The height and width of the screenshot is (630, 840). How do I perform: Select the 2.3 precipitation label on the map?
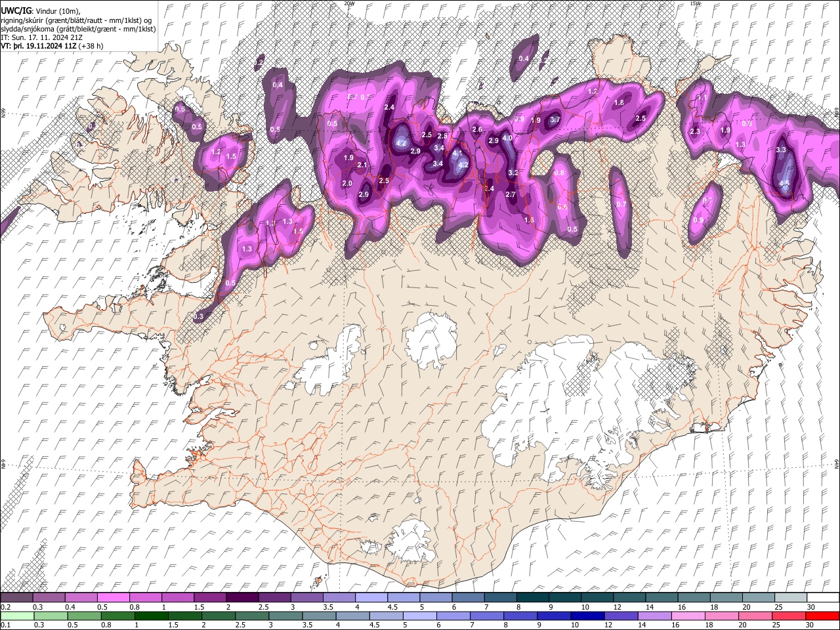(695, 132)
